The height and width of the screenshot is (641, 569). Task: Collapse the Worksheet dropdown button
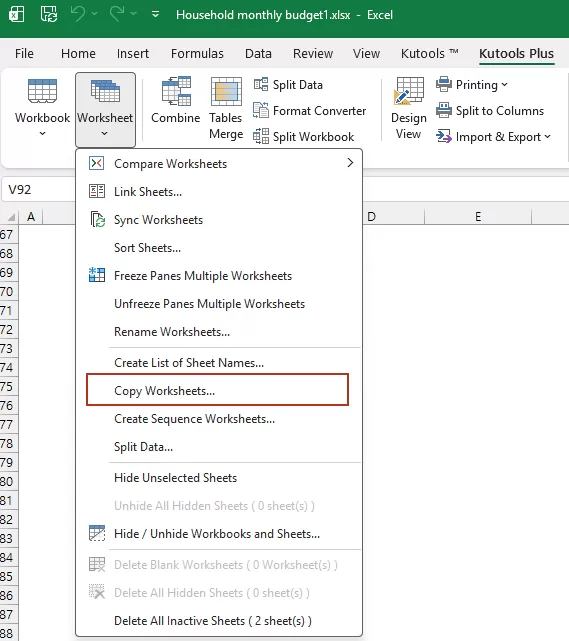(x=105, y=109)
